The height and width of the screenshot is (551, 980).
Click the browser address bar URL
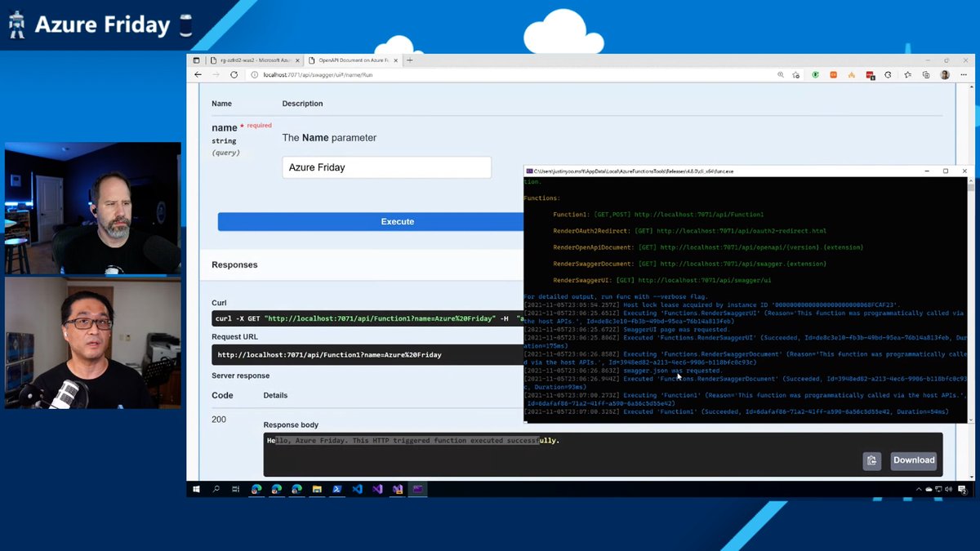pos(318,74)
